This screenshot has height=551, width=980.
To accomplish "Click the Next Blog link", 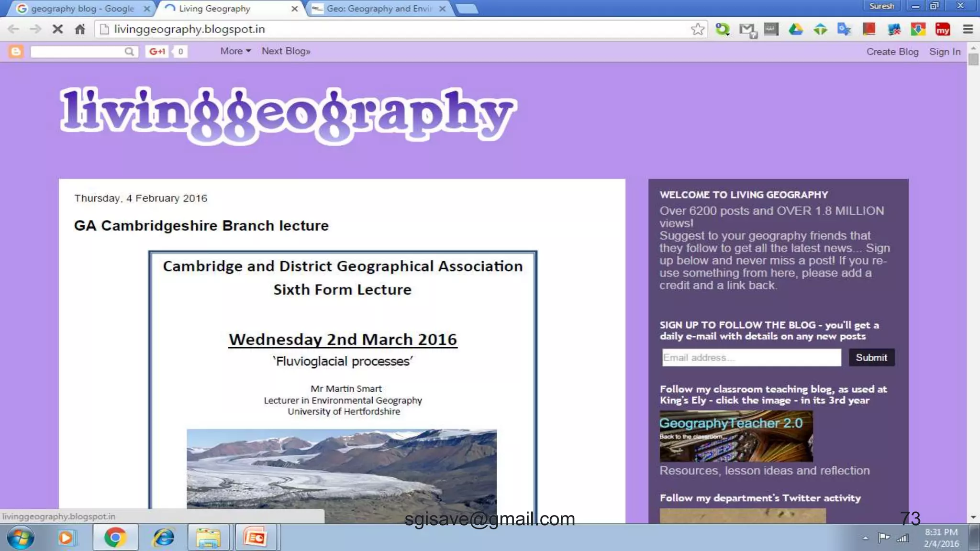I will point(286,51).
